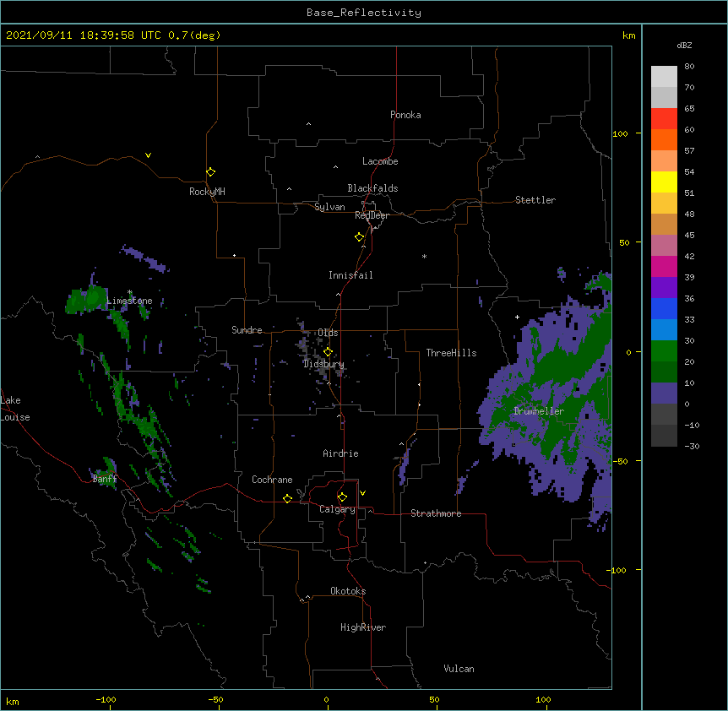Click the ThreeHills label
Viewport: 728px width, 711px height.
pos(451,353)
